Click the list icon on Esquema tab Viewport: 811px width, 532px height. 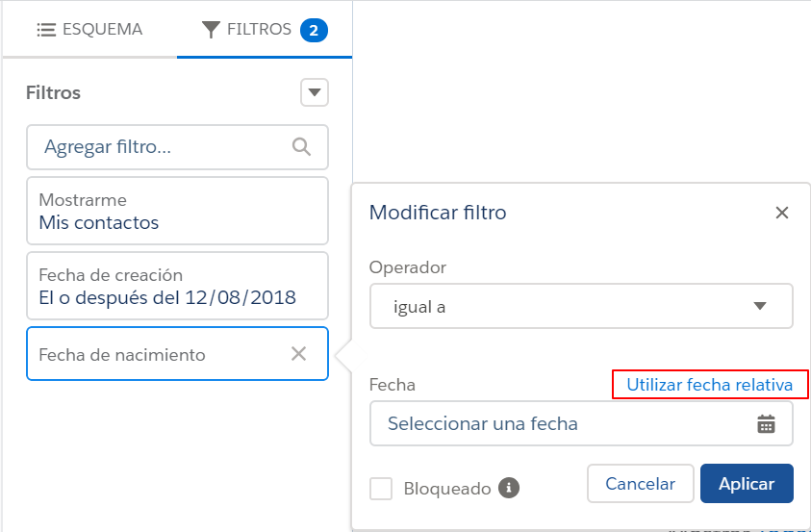point(46,30)
